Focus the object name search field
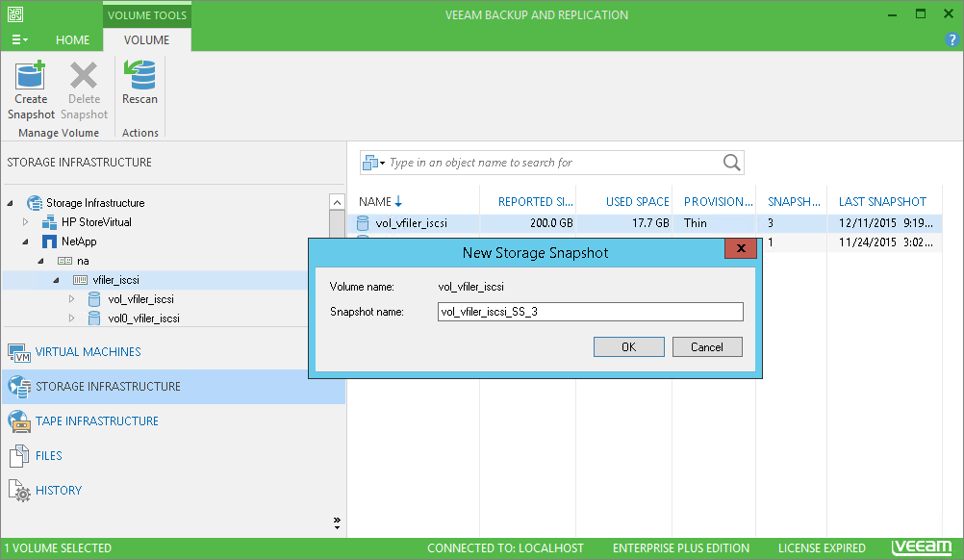Image resolution: width=964 pixels, height=560 pixels. tap(553, 163)
